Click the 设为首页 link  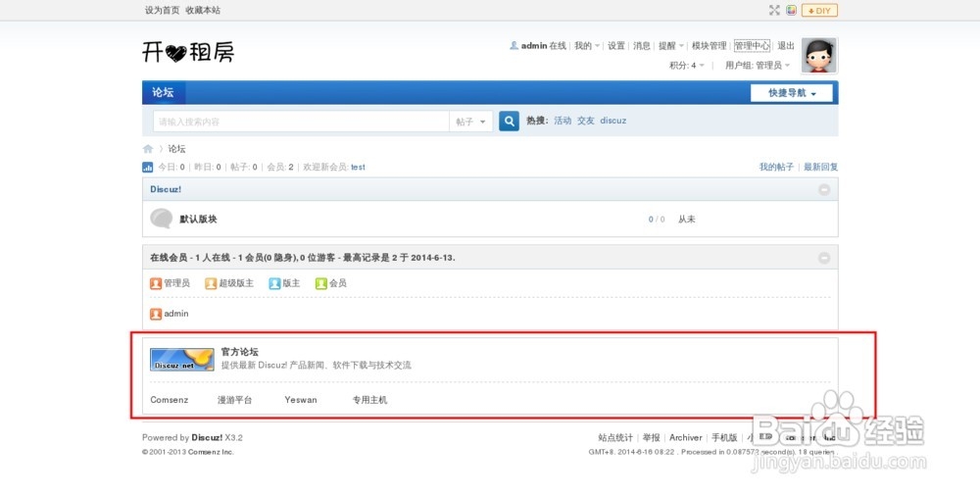pos(162,10)
